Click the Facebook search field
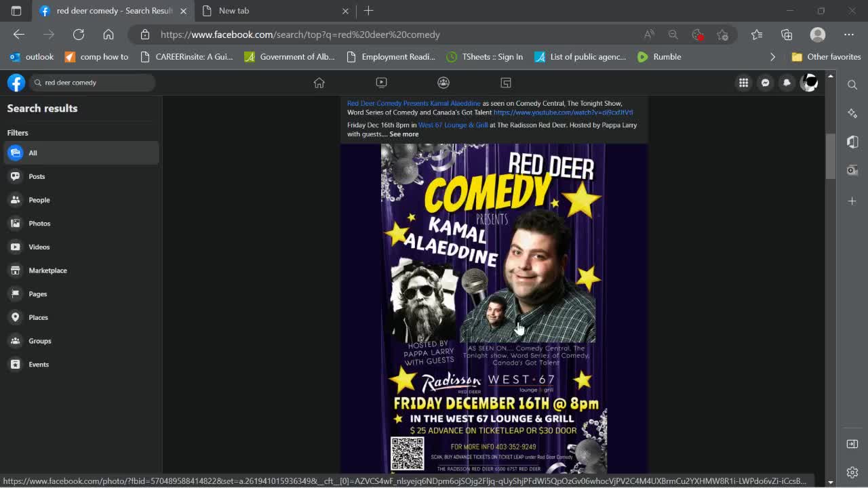 tap(92, 83)
